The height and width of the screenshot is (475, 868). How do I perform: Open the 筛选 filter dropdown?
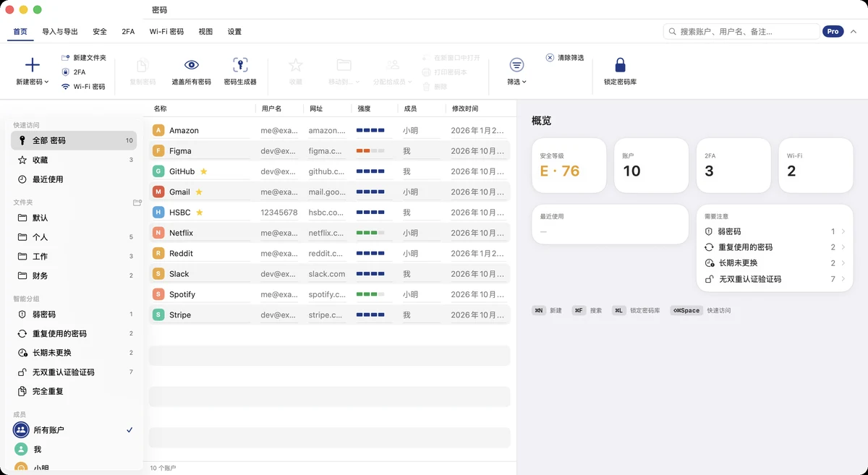click(516, 72)
